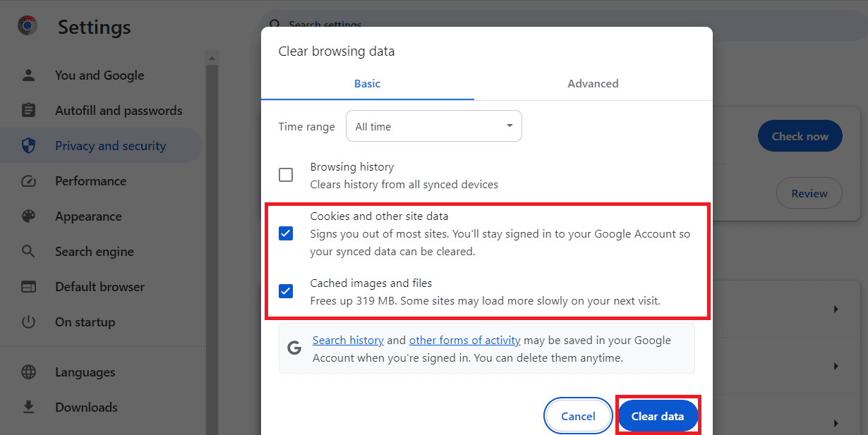Click the Languages globe icon

tap(28, 372)
